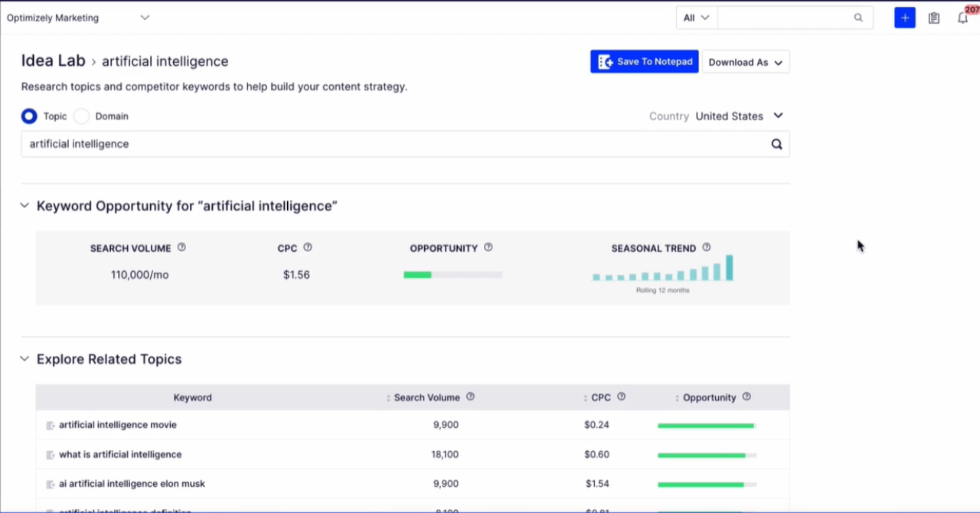The height and width of the screenshot is (513, 980).
Task: Collapse the Explore Related Topics section
Action: coord(24,359)
